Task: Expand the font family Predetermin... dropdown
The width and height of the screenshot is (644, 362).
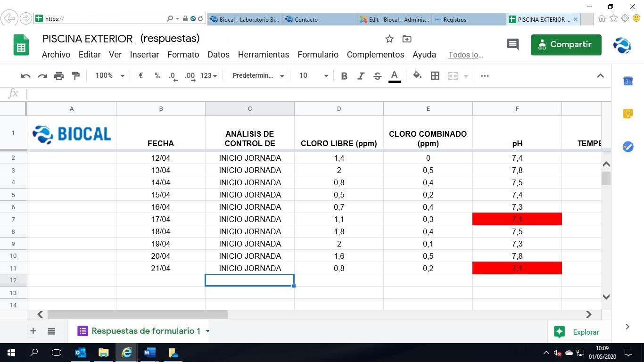Action: pyautogui.click(x=258, y=76)
